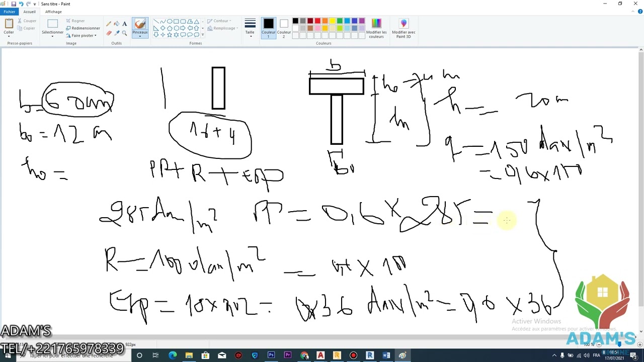Open Modifier les couleurs color editor

point(376,28)
